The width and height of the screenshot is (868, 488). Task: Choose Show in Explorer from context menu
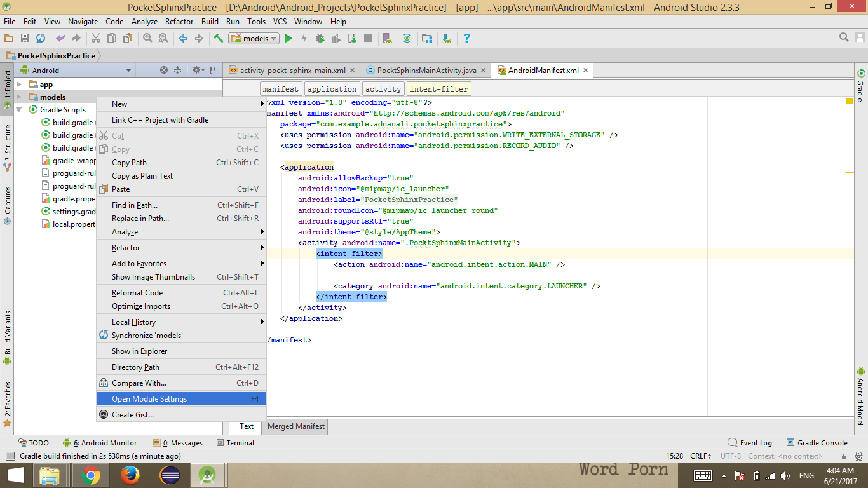tap(181, 351)
